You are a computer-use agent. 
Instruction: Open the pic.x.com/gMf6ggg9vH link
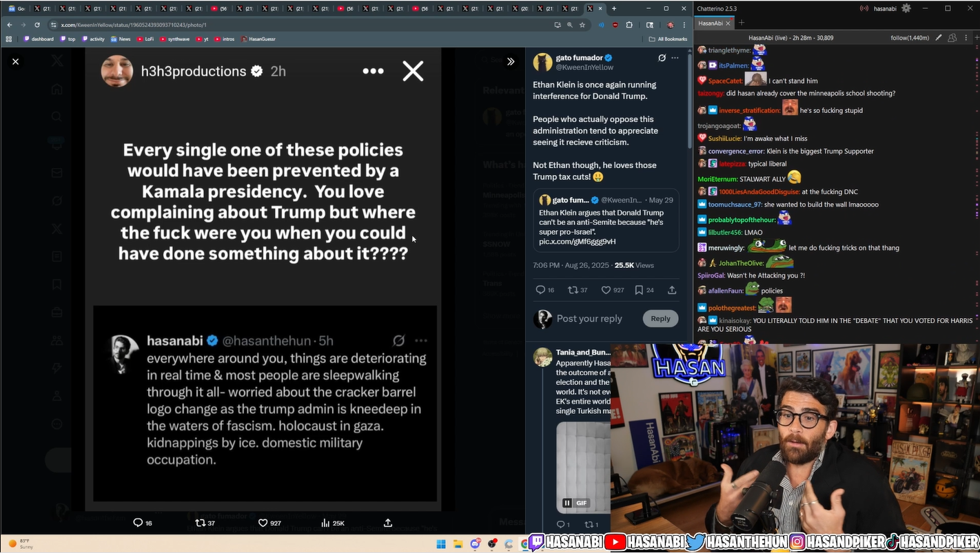(578, 242)
